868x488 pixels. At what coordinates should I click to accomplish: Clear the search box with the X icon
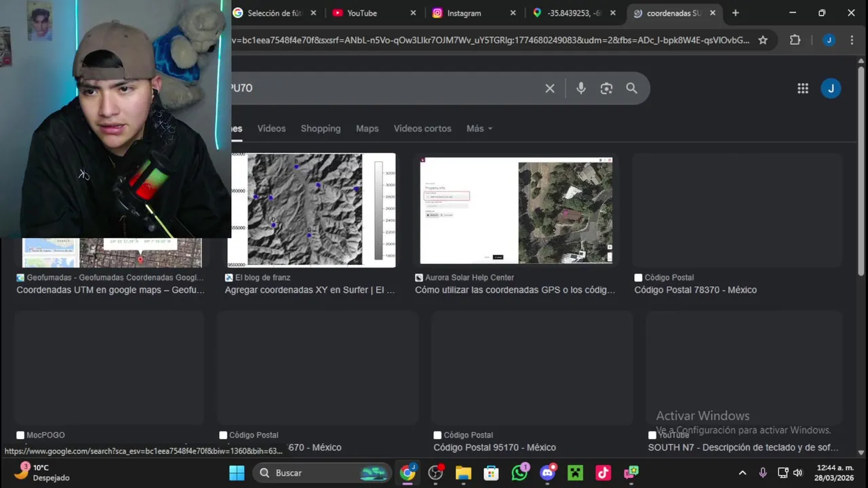[x=550, y=88]
